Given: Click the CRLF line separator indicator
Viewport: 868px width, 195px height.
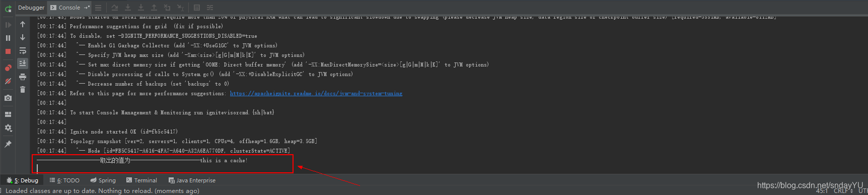Looking at the screenshot, I should click(843, 191).
